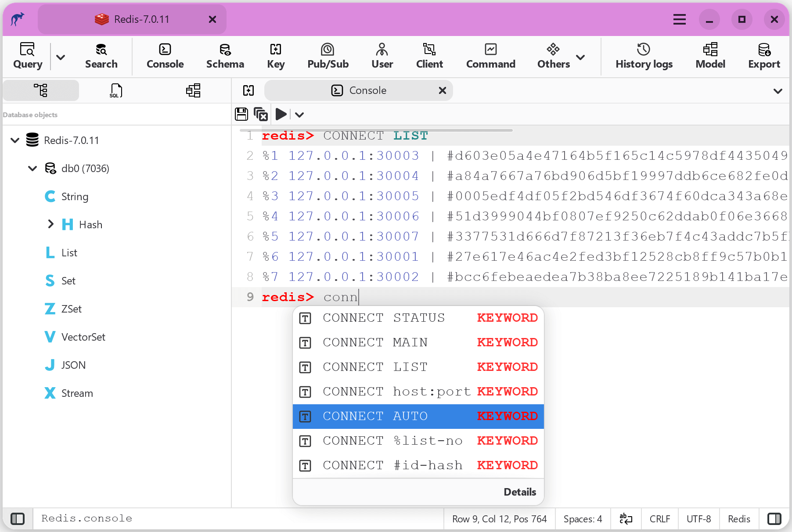The width and height of the screenshot is (792, 532).
Task: Click line 2 address 127.0.0.1:30003
Action: 354,156
